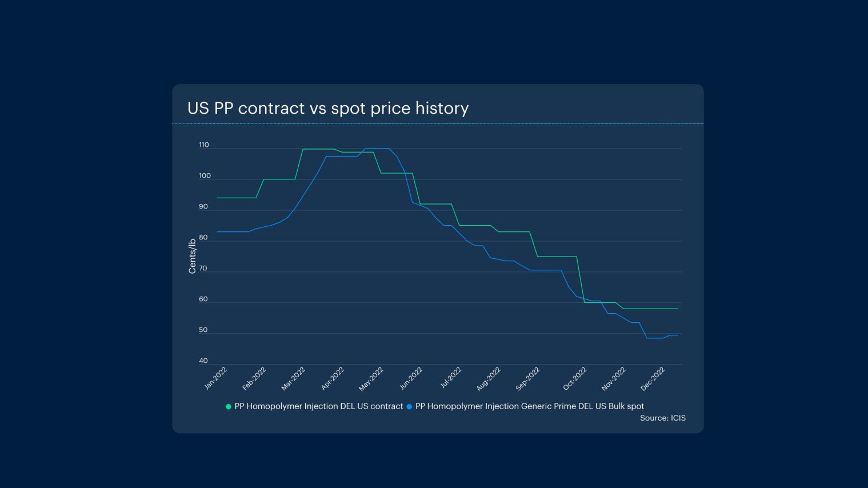This screenshot has width=868, height=488.
Task: Select the 90 y-axis tick label
Action: (x=203, y=207)
